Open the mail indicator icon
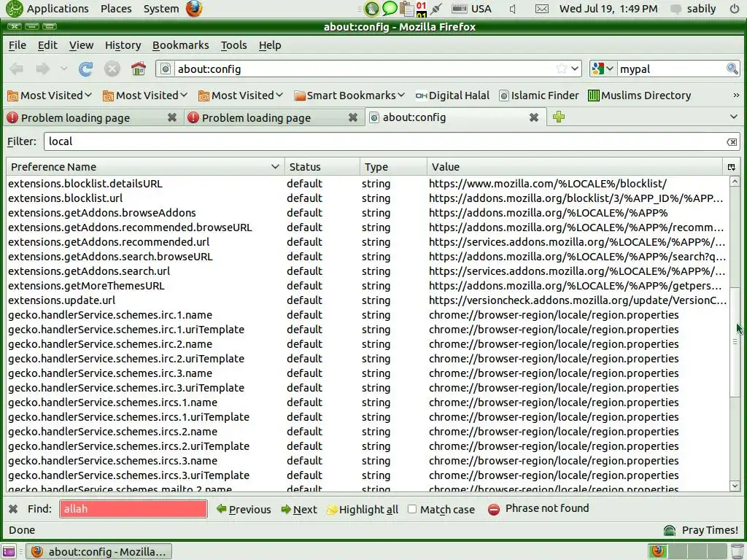The image size is (747, 560). point(542,9)
